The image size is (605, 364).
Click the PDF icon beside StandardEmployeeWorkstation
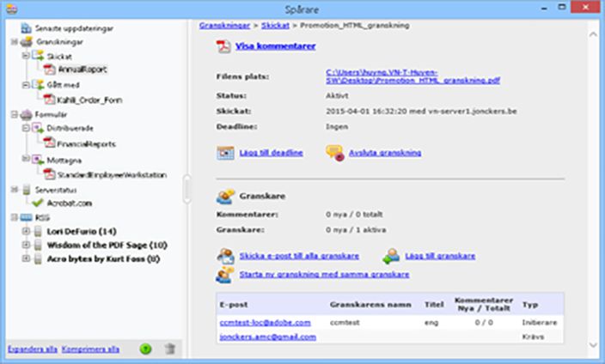pyautogui.click(x=49, y=174)
